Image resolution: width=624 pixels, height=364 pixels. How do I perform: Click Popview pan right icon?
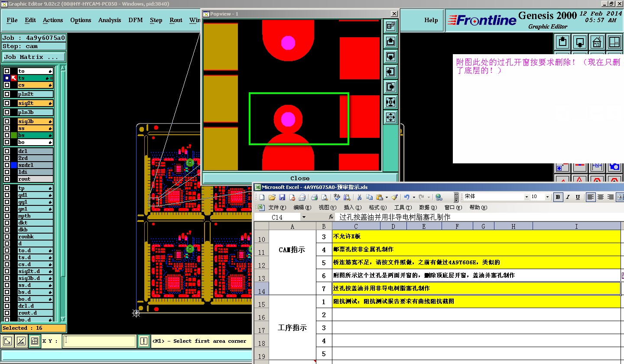click(x=390, y=87)
